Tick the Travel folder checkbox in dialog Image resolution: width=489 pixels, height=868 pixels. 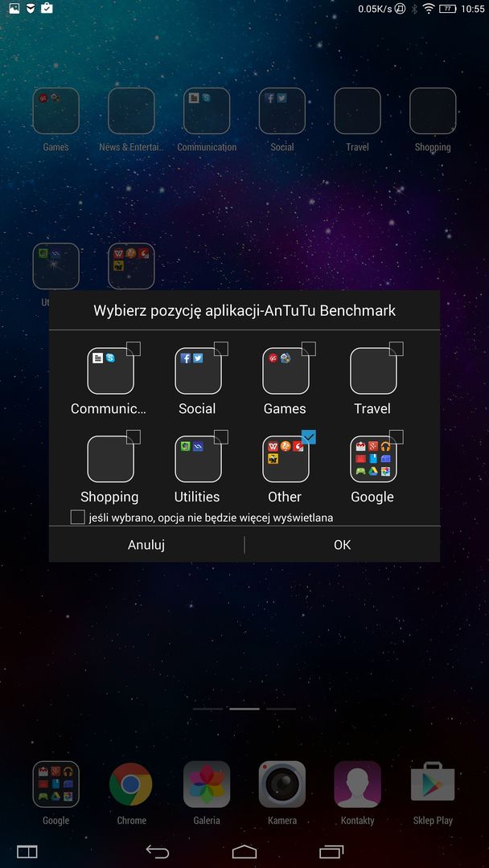click(397, 349)
